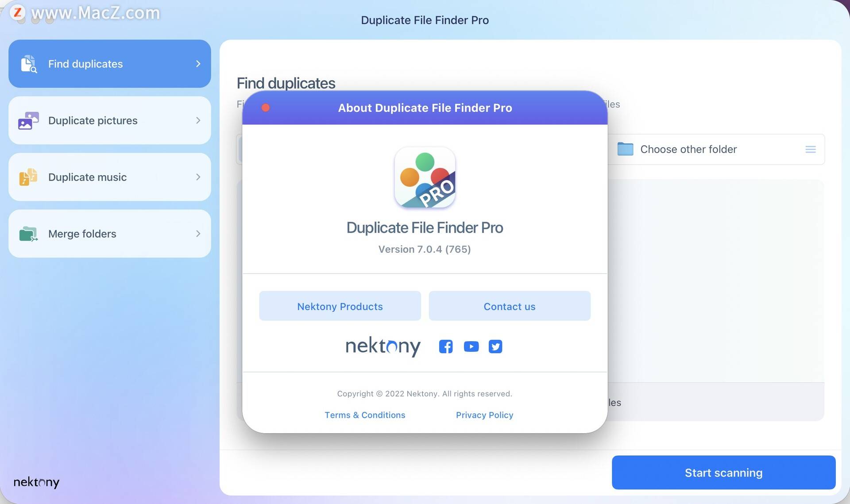Image resolution: width=850 pixels, height=504 pixels.
Task: Click the Contact us button
Action: 510,305
